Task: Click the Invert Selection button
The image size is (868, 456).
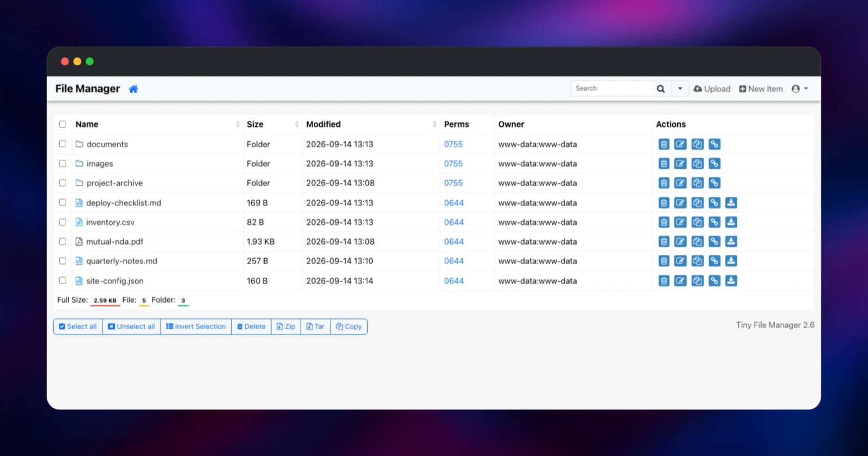Action: tap(196, 326)
